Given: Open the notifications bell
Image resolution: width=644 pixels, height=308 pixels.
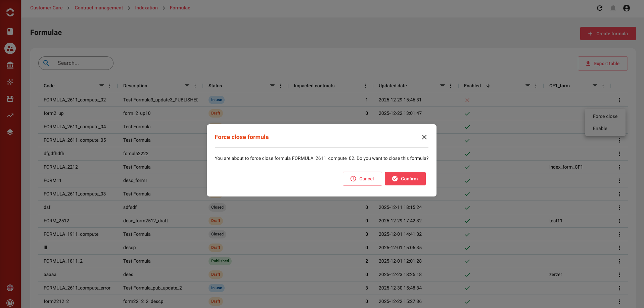Looking at the screenshot, I should click(x=613, y=8).
